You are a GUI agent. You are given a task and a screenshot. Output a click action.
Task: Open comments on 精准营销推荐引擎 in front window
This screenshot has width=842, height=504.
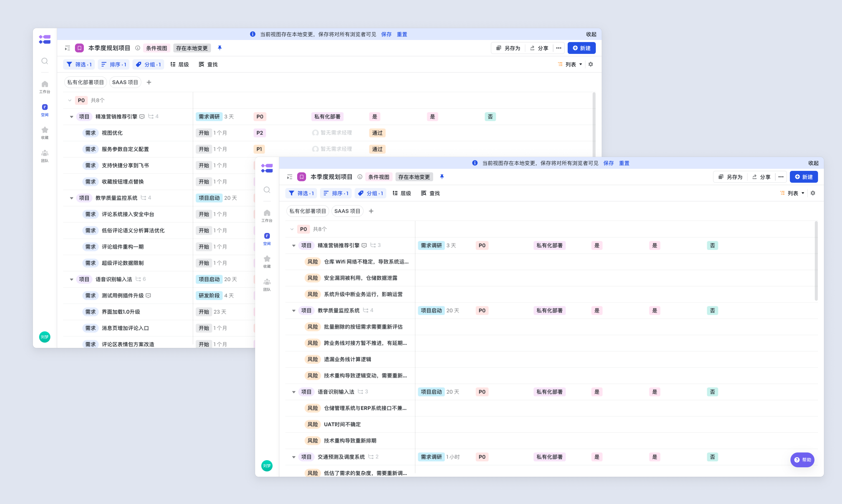(364, 245)
